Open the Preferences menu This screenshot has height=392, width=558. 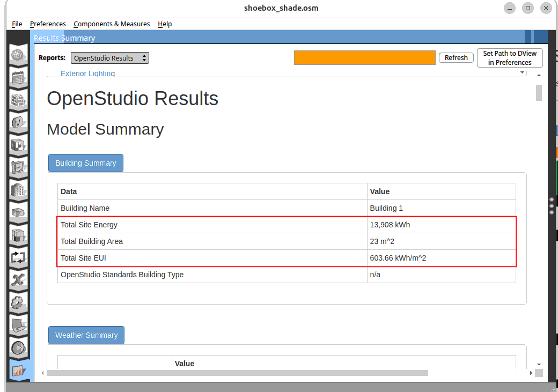(x=48, y=24)
